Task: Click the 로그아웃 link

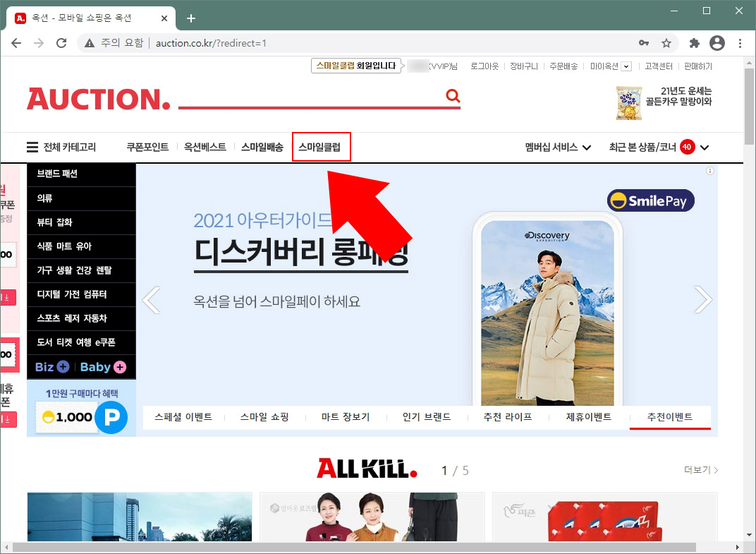Action: [484, 66]
